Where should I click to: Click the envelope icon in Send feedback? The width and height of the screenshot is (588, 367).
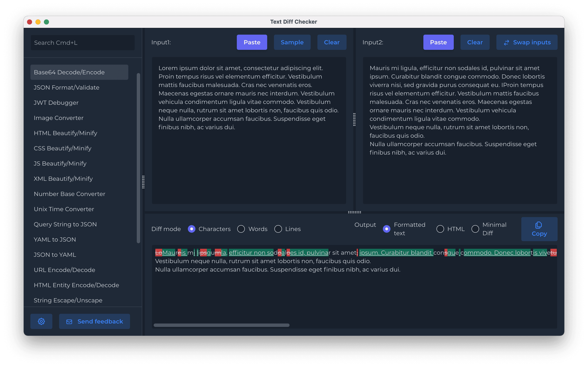pos(69,322)
